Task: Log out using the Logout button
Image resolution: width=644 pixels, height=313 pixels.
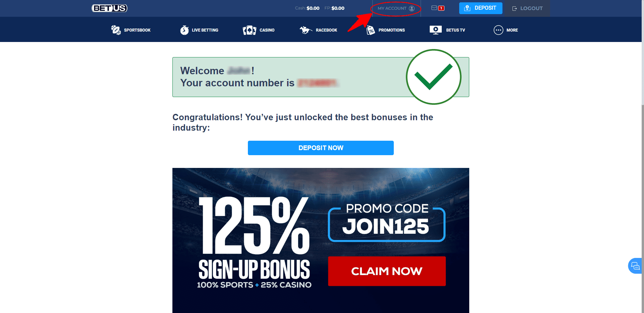Action: 527,8
